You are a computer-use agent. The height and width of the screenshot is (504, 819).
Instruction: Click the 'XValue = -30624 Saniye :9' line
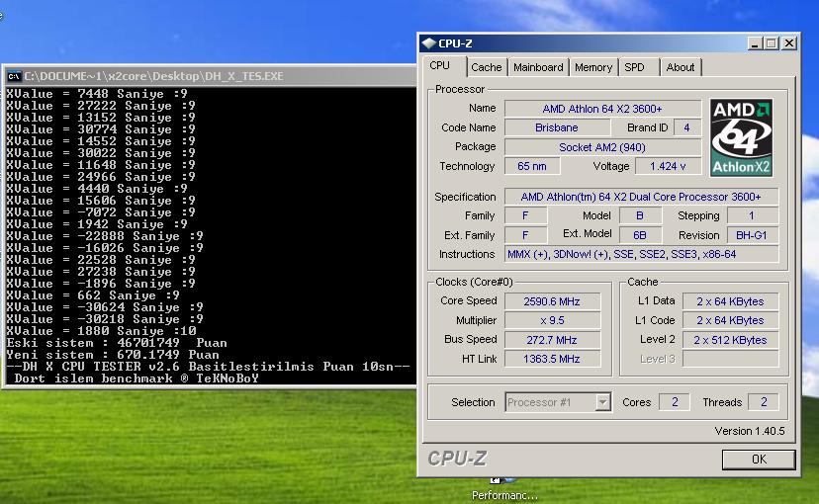click(105, 307)
